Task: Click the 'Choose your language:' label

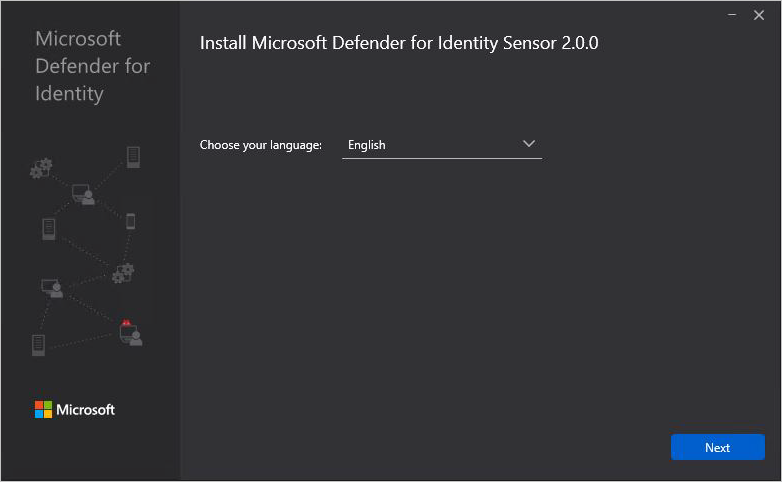Action: click(x=260, y=145)
